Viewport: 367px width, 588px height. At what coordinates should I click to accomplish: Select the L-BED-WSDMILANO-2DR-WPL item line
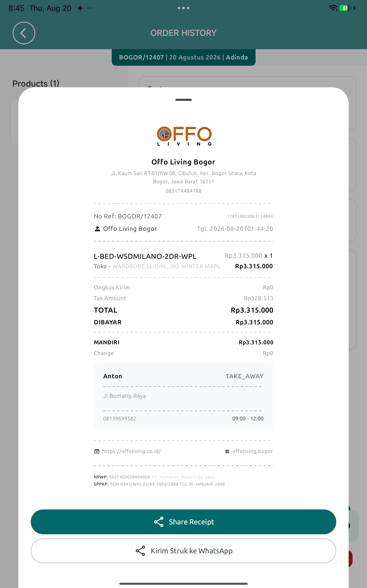(x=183, y=261)
